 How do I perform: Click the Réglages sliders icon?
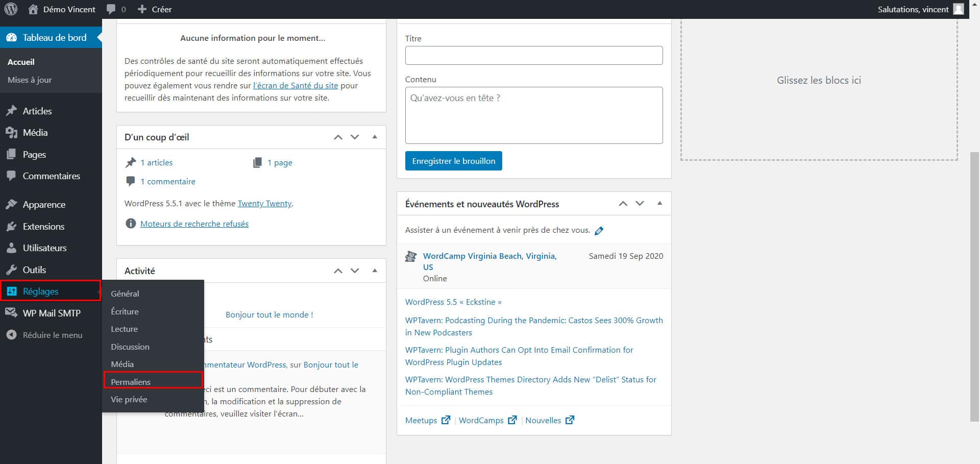[x=12, y=291]
